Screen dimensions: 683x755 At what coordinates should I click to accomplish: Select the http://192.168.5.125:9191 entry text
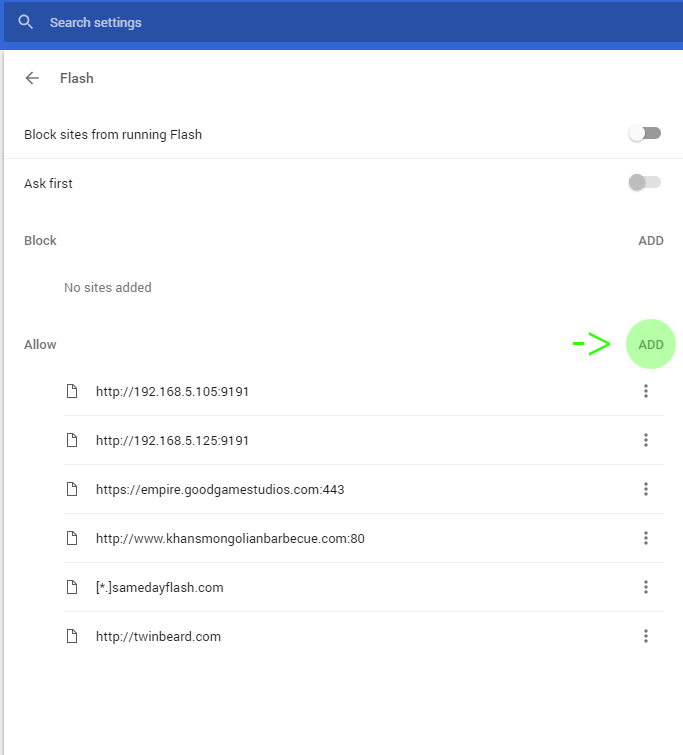[x=172, y=441]
